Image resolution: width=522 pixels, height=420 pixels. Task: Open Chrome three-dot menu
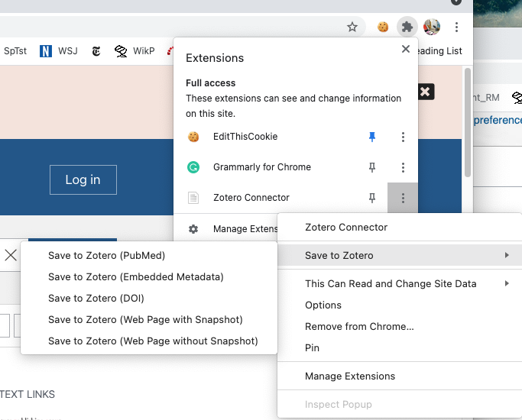[x=456, y=27]
